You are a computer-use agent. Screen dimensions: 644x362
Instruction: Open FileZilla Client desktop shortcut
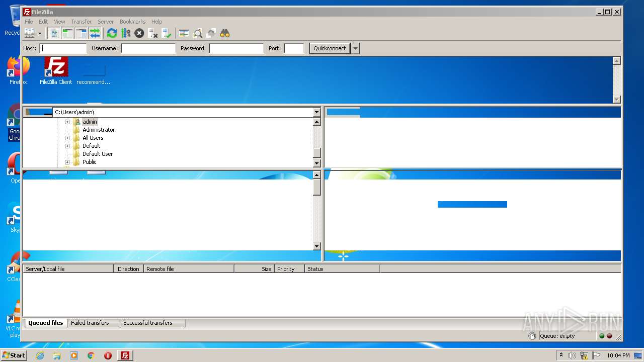coord(56,71)
